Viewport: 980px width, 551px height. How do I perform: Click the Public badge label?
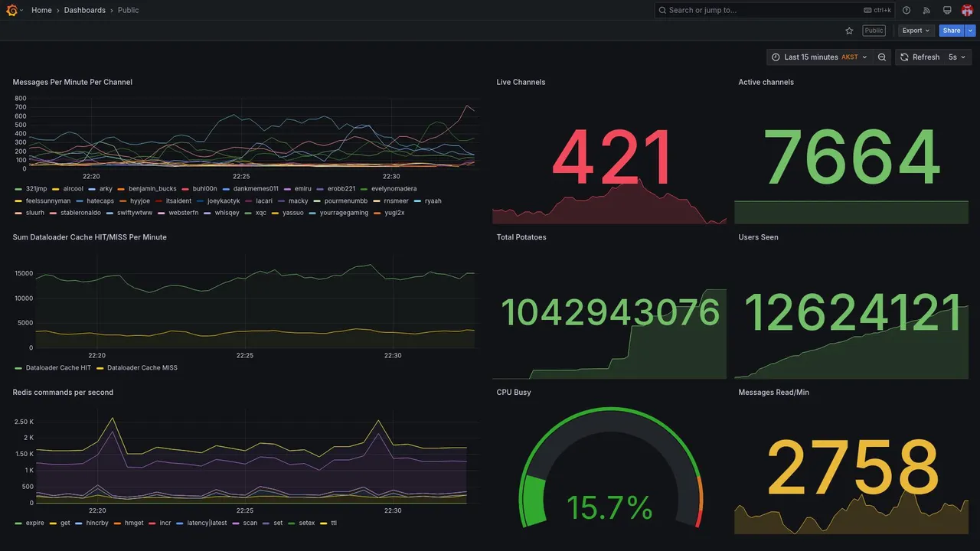pyautogui.click(x=874, y=31)
